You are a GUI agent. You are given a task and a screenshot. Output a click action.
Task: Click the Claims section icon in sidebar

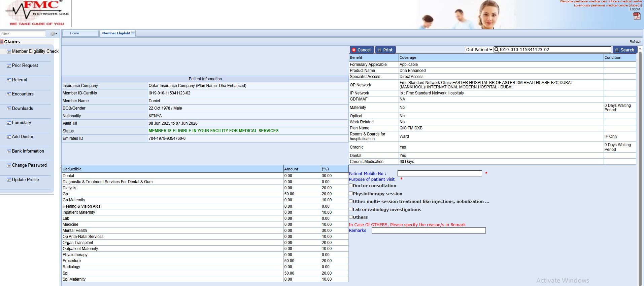[2, 42]
